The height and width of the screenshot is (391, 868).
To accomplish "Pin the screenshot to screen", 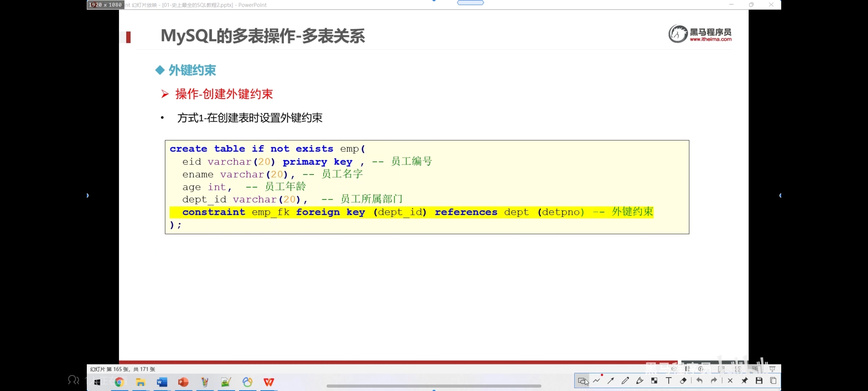I will point(744,380).
